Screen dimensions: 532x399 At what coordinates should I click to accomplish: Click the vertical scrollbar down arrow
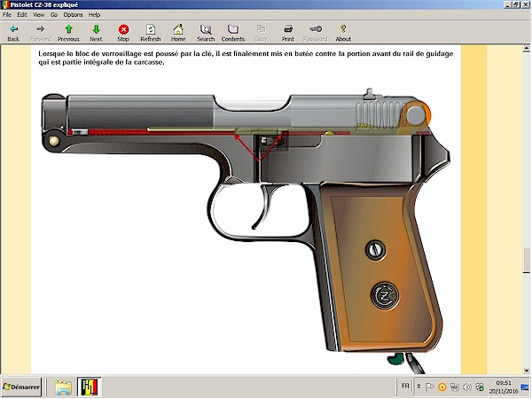click(x=526, y=371)
